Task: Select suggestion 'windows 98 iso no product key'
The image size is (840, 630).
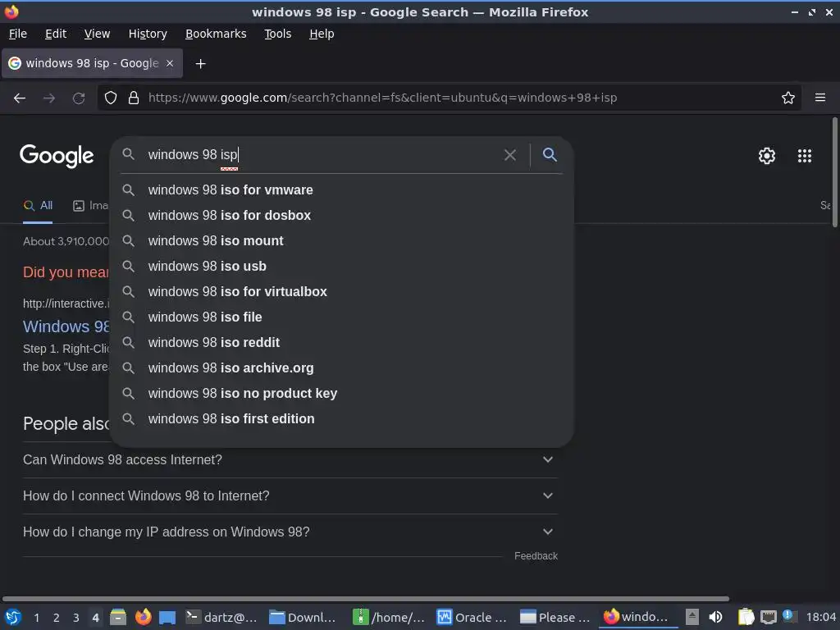Action: pos(341,393)
